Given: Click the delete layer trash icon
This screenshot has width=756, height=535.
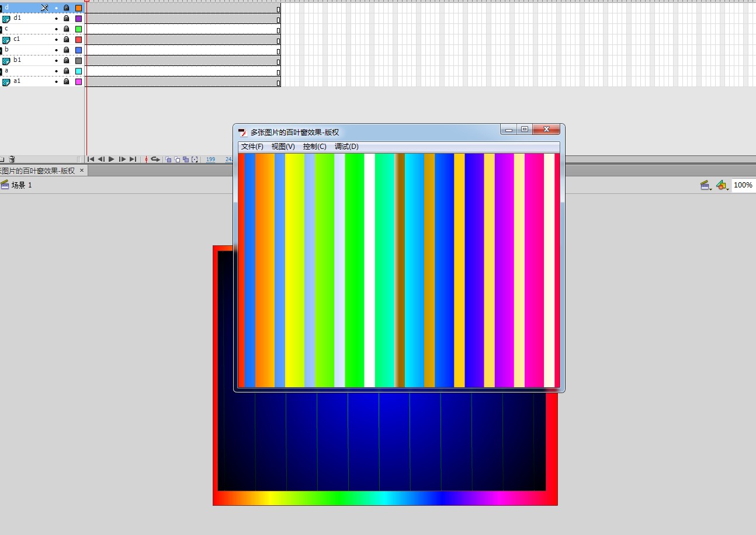Looking at the screenshot, I should pyautogui.click(x=12, y=159).
